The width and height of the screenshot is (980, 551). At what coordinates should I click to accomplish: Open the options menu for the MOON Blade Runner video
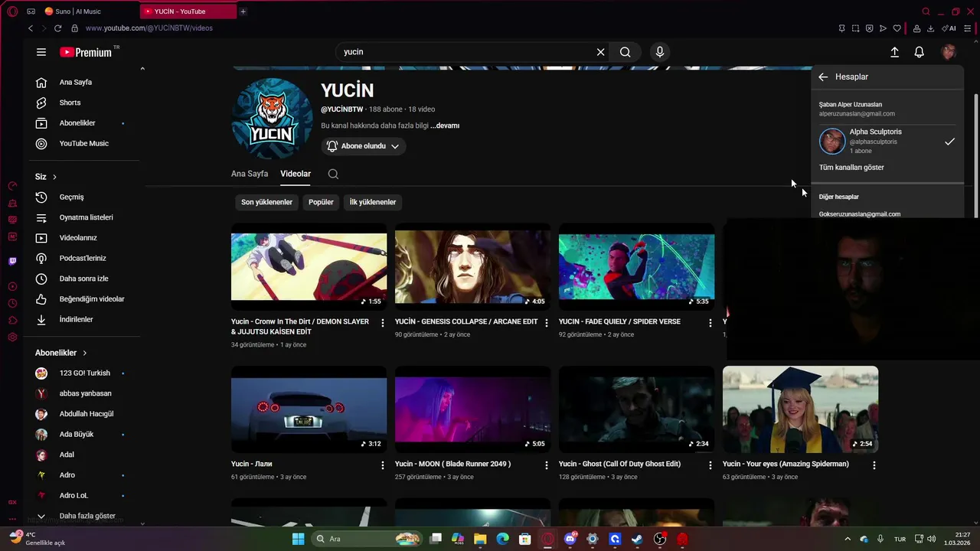point(547,465)
